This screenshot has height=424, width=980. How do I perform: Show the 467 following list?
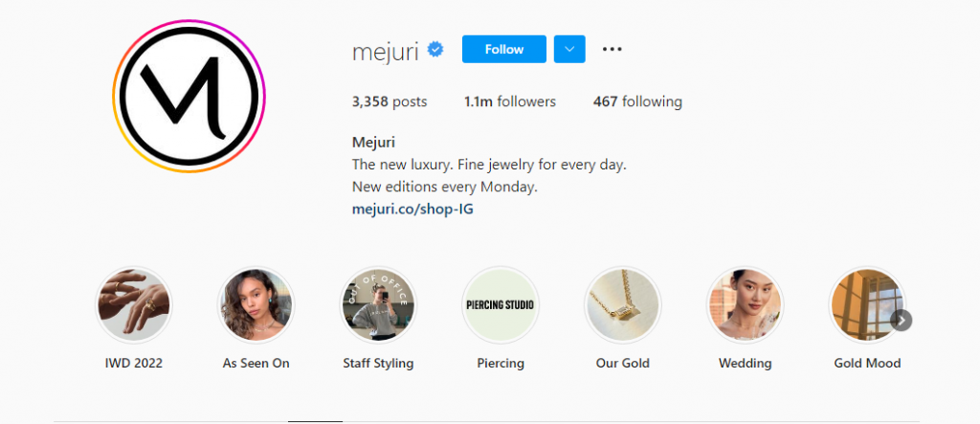click(x=637, y=101)
